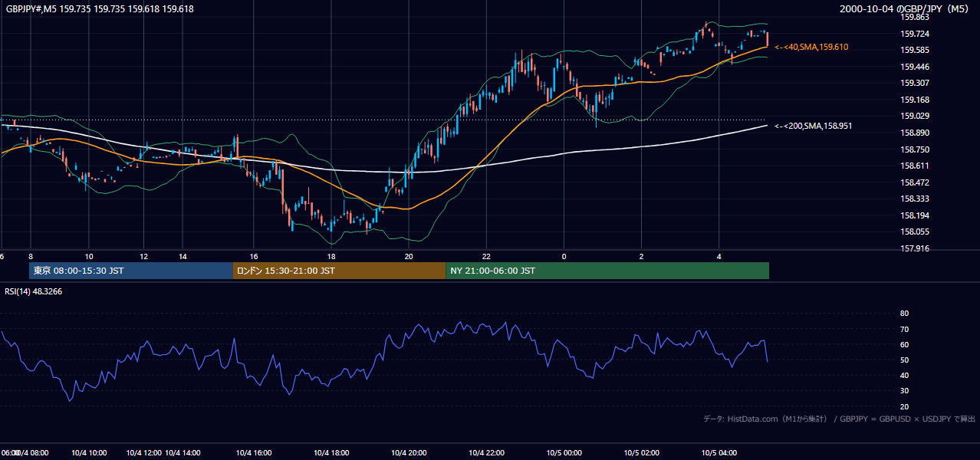Viewport: 980px width, 460px height.
Task: Select the NY 21:00-06:00 JST session bar
Action: pos(607,271)
